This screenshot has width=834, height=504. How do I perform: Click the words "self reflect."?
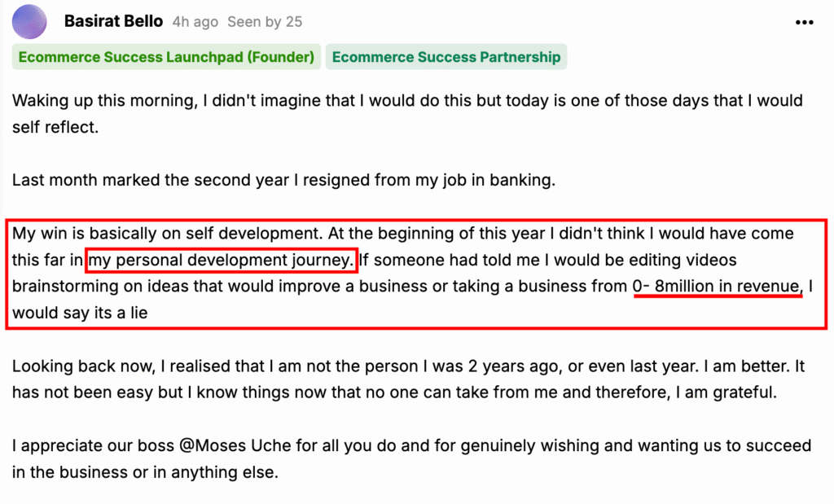pos(55,128)
